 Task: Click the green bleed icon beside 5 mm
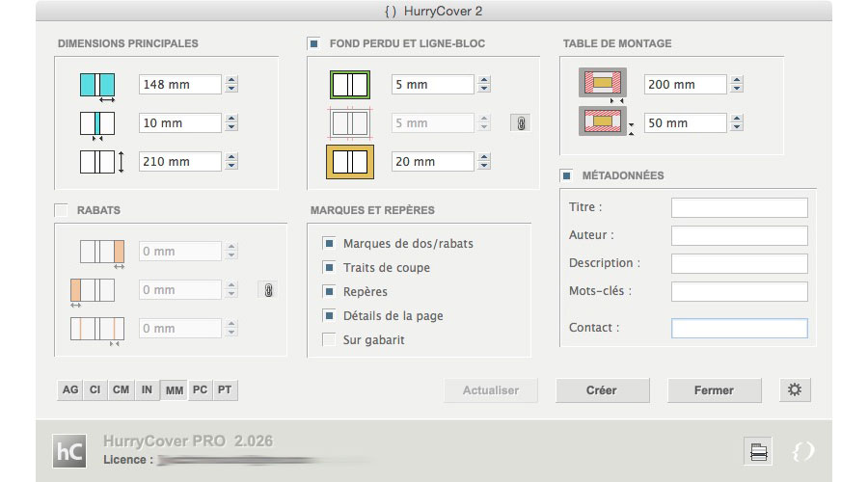point(350,85)
